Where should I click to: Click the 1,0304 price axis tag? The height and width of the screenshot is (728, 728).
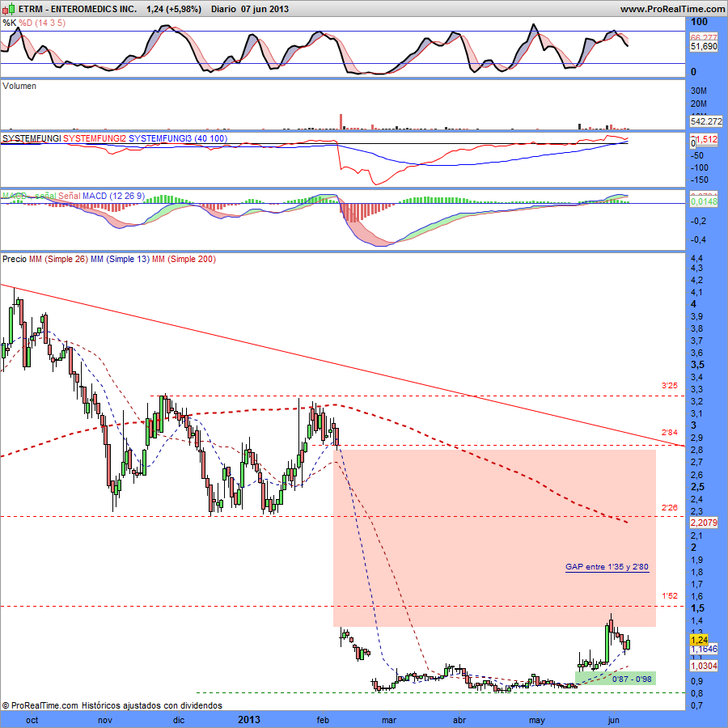(x=704, y=666)
